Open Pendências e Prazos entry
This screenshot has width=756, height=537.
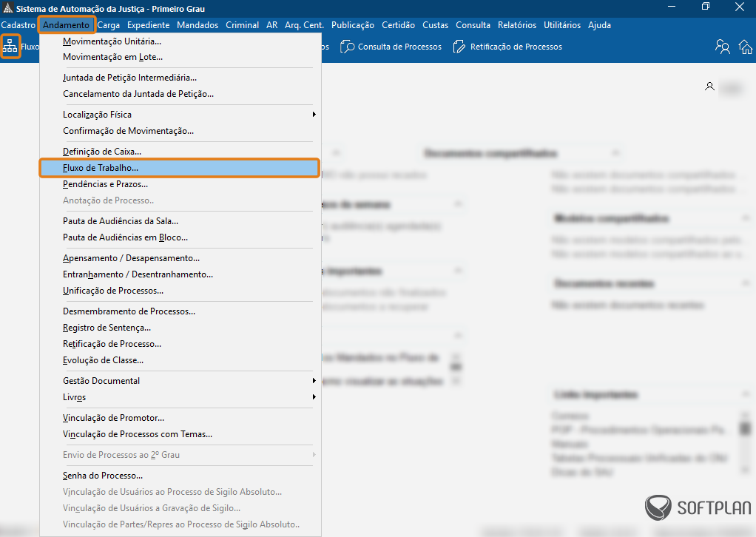[180, 184]
